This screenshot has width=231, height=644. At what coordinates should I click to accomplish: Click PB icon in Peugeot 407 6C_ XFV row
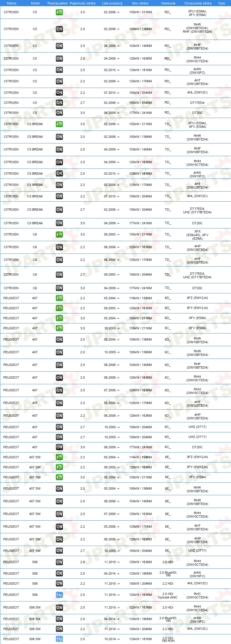(x=59, y=328)
